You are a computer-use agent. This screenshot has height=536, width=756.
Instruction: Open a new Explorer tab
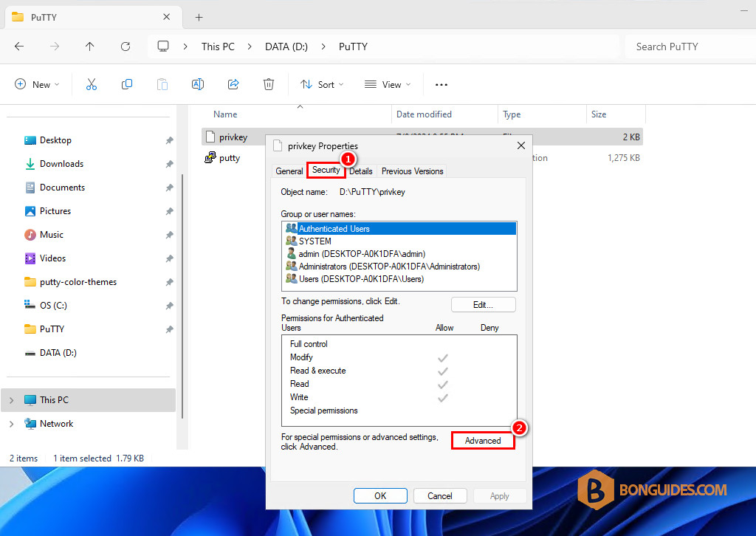(199, 18)
